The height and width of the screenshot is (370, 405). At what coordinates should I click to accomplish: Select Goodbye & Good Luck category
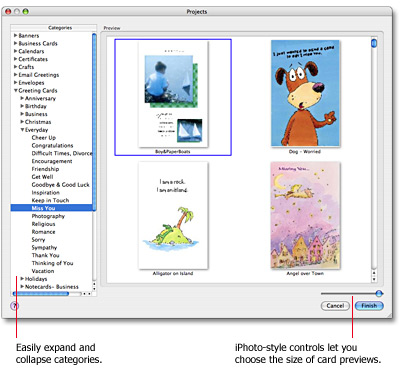60,185
